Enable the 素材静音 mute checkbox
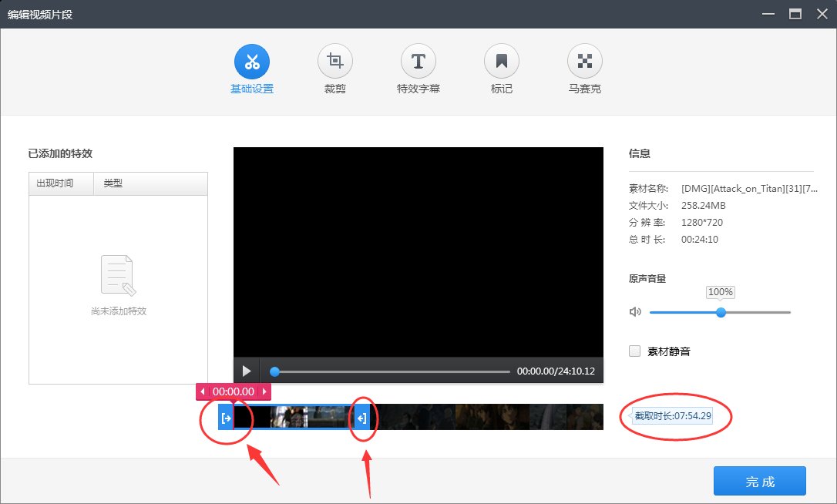Image resolution: width=837 pixels, height=504 pixels. (x=634, y=351)
